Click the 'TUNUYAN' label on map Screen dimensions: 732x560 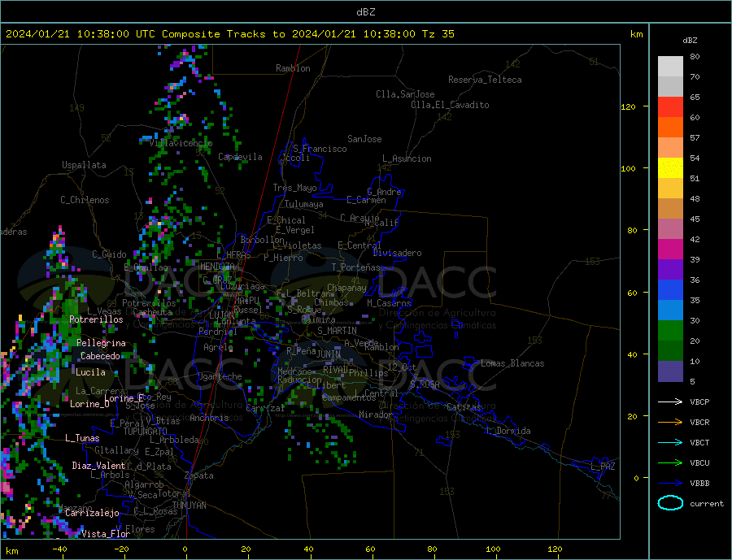click(189, 506)
